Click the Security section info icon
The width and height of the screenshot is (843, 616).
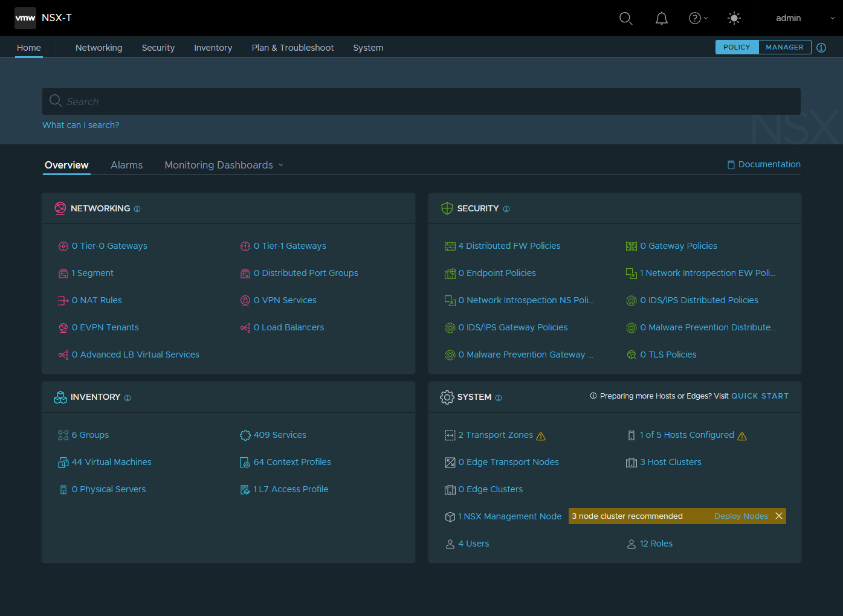(506, 209)
